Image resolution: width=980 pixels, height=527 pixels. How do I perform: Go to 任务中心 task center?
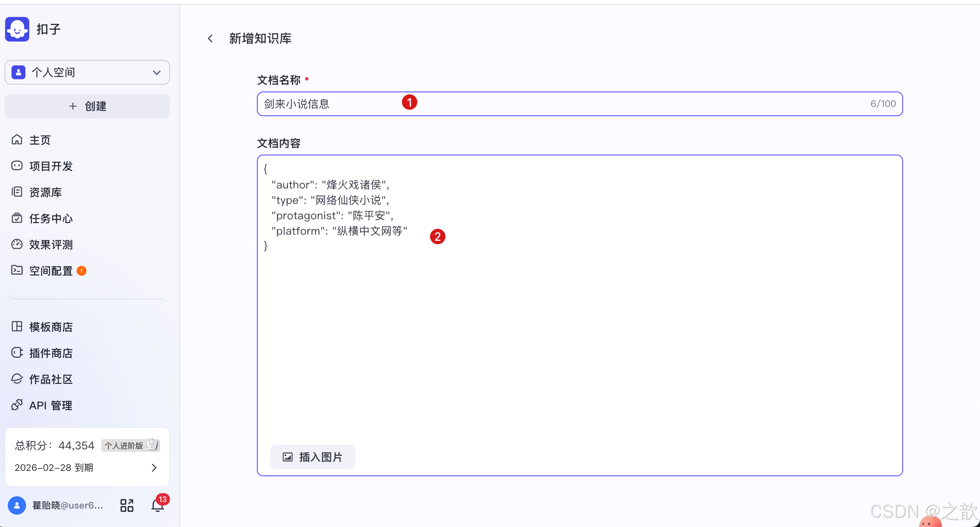click(x=50, y=218)
